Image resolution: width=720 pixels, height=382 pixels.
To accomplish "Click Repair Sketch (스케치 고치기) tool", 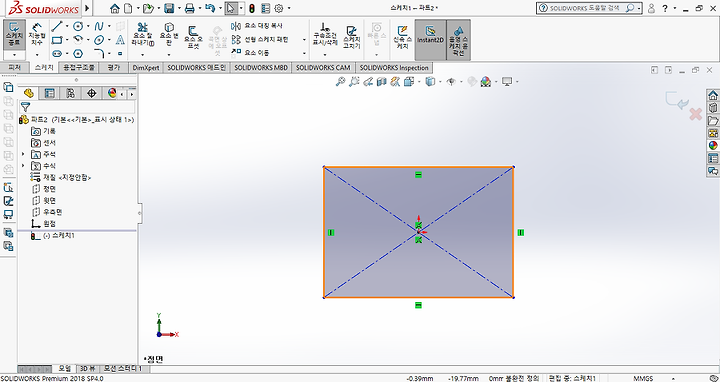I will point(352,37).
